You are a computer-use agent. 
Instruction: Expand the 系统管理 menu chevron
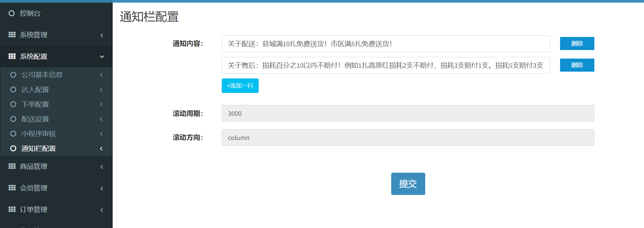pos(102,35)
